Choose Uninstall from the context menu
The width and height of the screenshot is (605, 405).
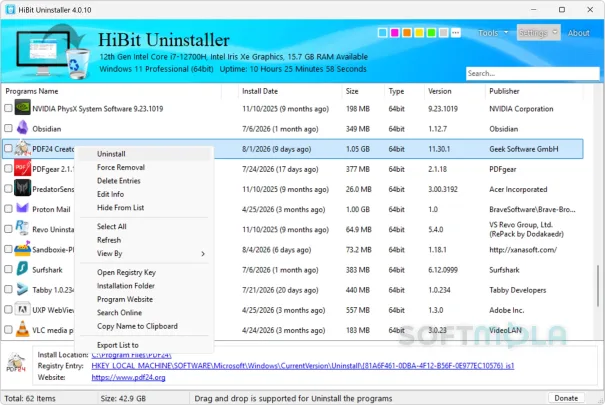tap(145, 154)
